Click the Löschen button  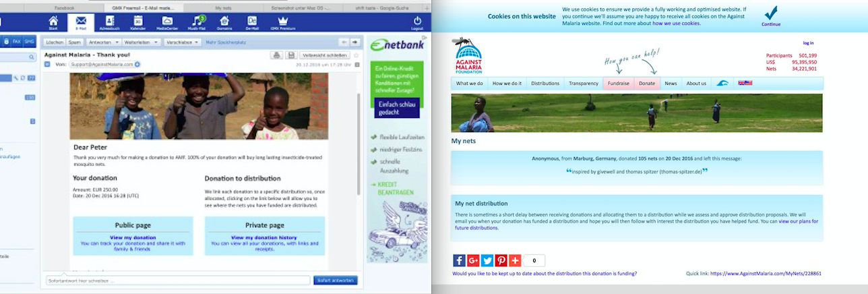click(x=54, y=42)
